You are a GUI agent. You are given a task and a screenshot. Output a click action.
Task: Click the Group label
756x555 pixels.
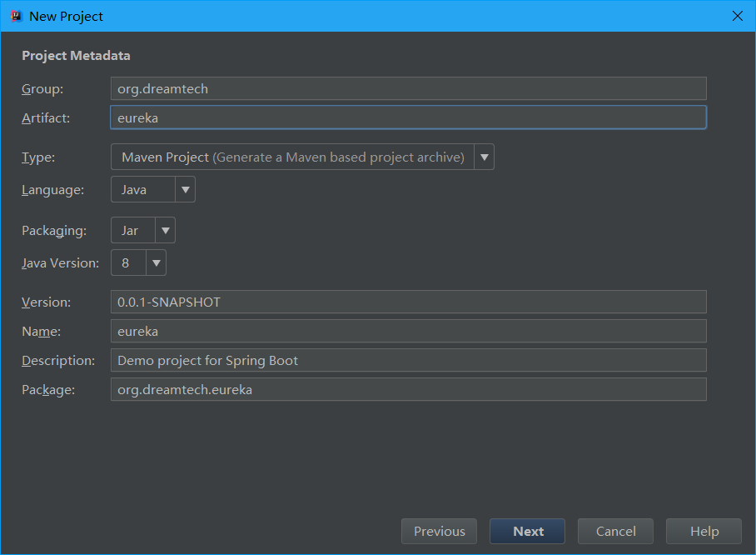pyautogui.click(x=42, y=89)
